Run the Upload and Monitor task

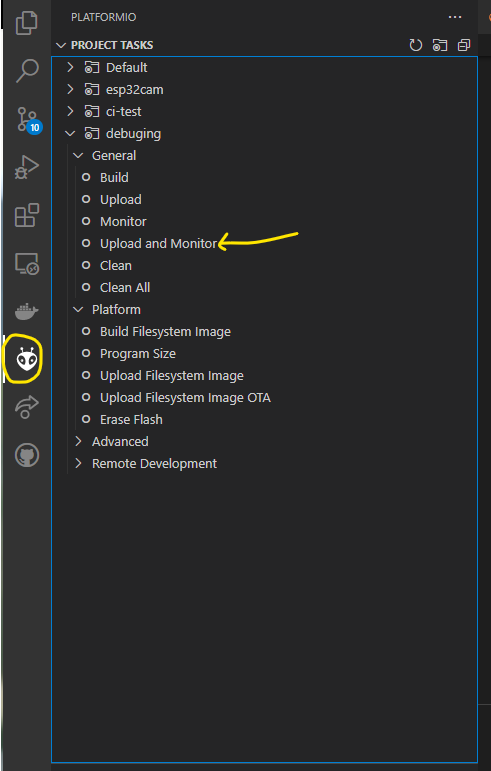click(158, 244)
